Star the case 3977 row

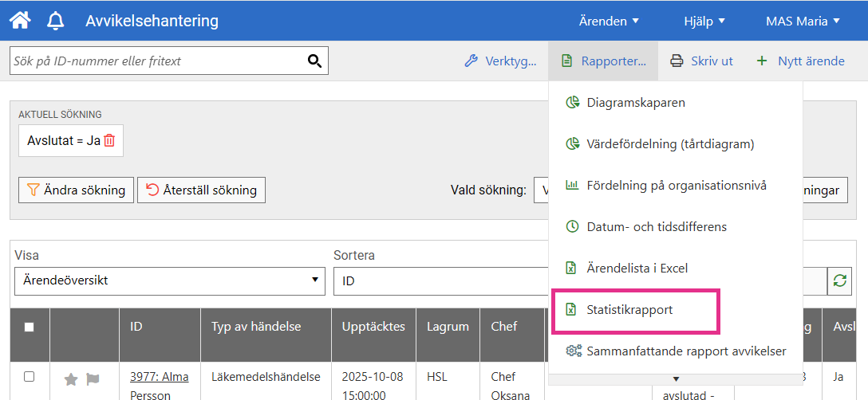[71, 379]
